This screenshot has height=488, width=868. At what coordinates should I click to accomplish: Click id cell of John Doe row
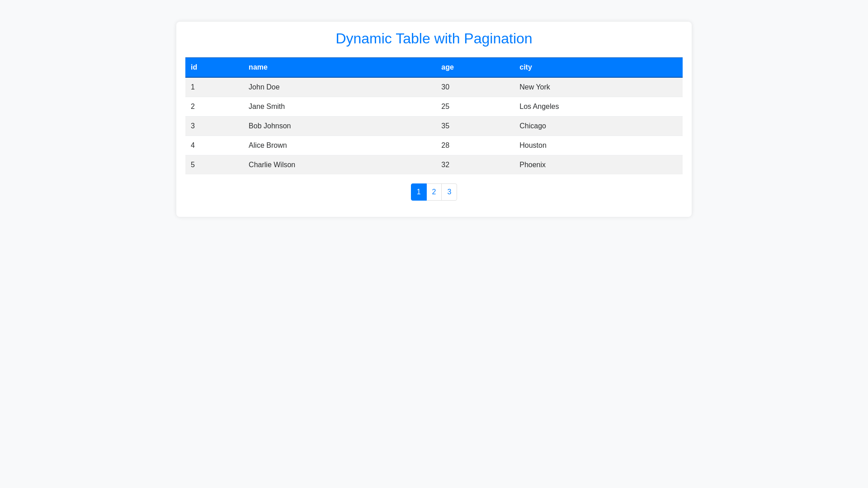tap(214, 87)
